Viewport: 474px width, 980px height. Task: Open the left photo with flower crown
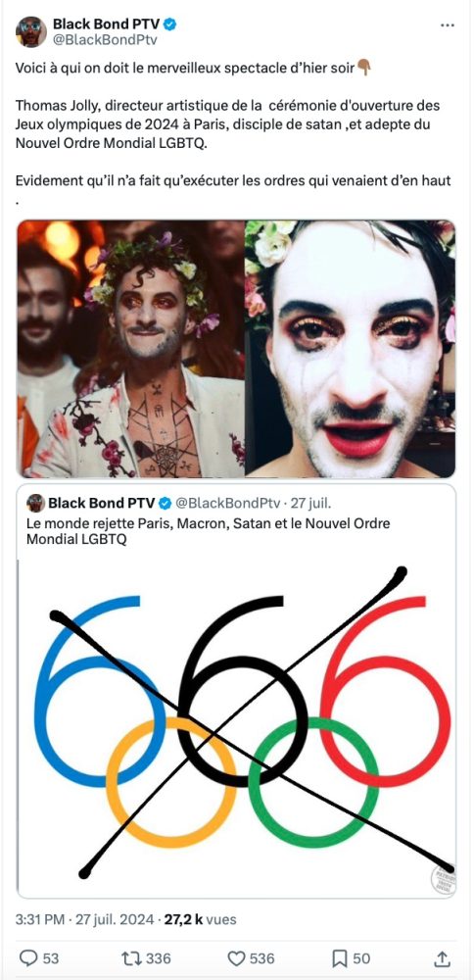[x=130, y=349]
